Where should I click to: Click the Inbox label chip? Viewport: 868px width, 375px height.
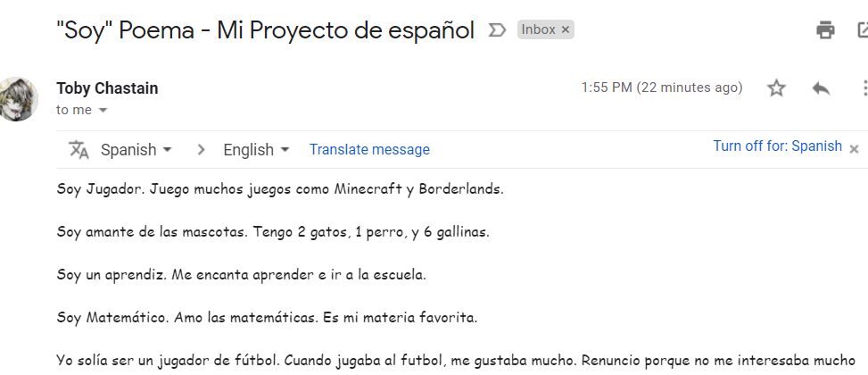(546, 30)
